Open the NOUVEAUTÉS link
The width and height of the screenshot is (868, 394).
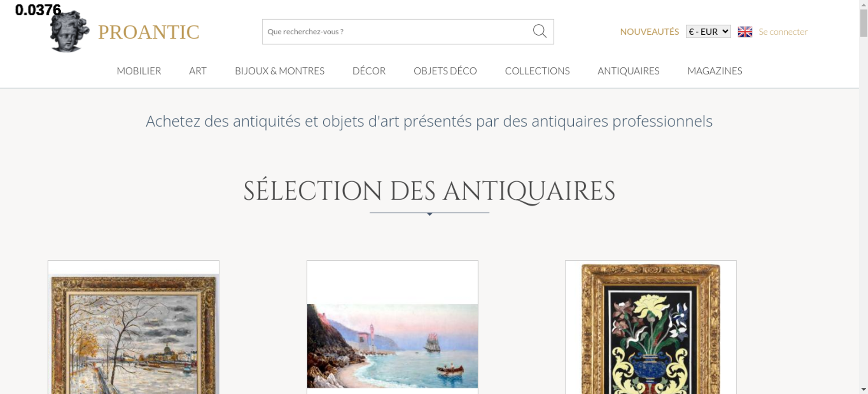point(649,32)
